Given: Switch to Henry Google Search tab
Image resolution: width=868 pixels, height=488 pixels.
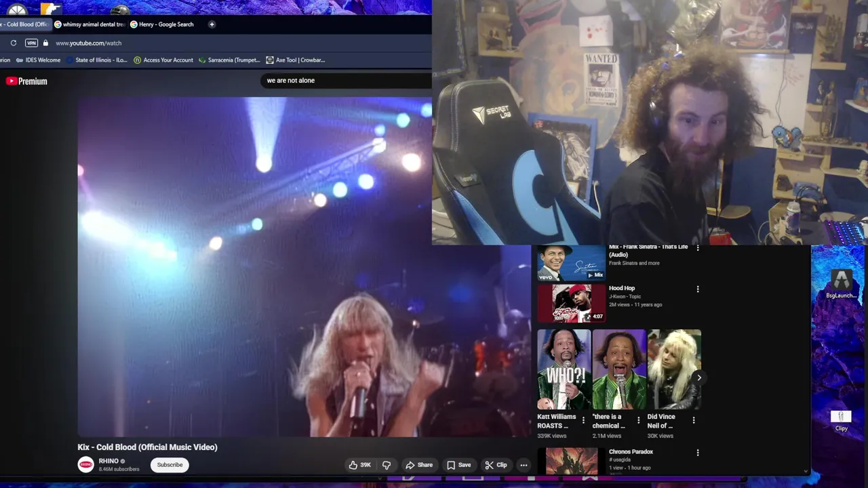Looking at the screenshot, I should pos(162,24).
